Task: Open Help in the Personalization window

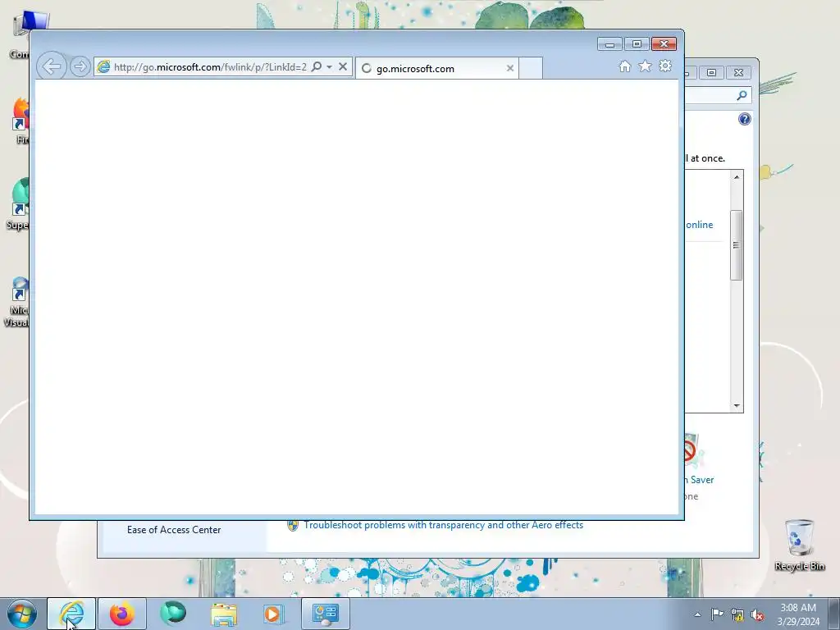Action: 745,119
